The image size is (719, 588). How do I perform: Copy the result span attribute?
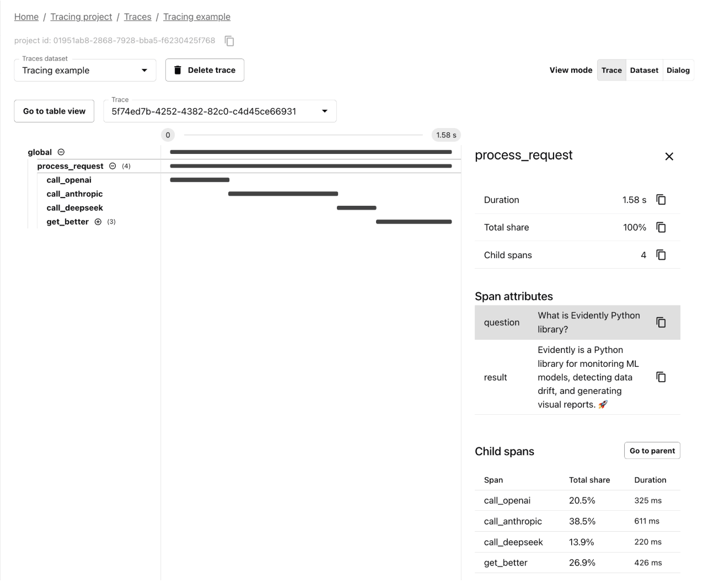click(x=661, y=377)
